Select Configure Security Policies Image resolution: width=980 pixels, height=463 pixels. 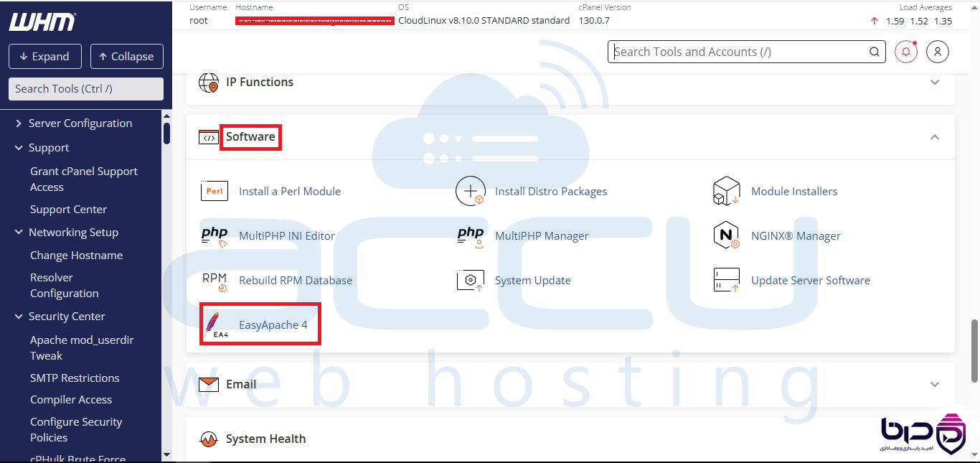pyautogui.click(x=76, y=429)
